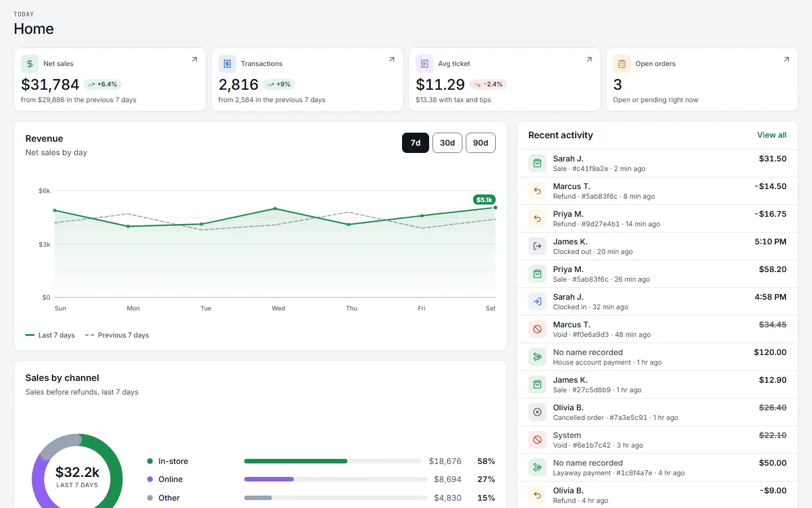Click the Home page title
Image resolution: width=812 pixels, height=508 pixels.
(34, 29)
